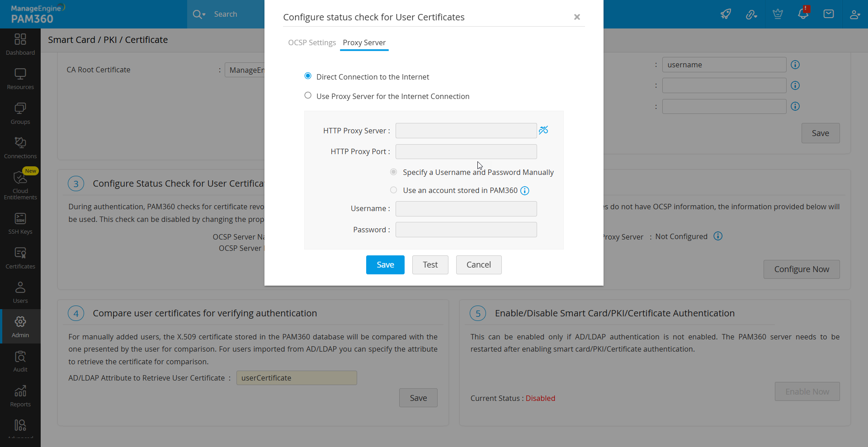Open the mail inbox icon in top bar
The image size is (868, 447).
pos(829,14)
